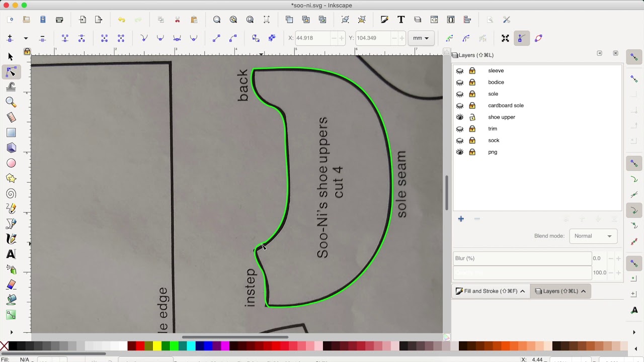
Task: Choose the 3D box tool
Action: point(11,148)
